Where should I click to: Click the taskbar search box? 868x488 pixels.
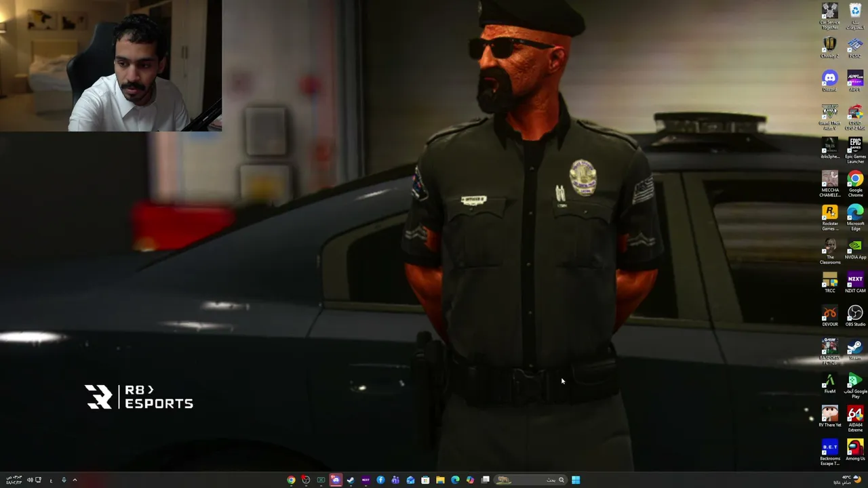(531, 480)
